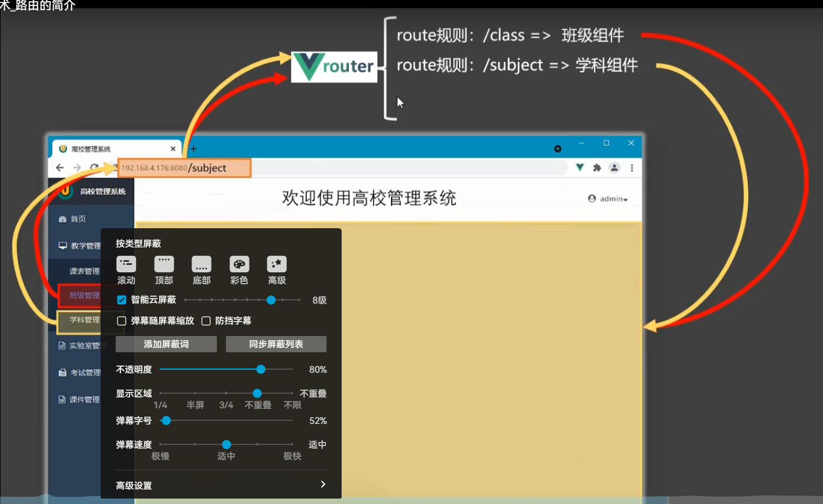Click 欢迎使用高校管理系统 heading

369,198
